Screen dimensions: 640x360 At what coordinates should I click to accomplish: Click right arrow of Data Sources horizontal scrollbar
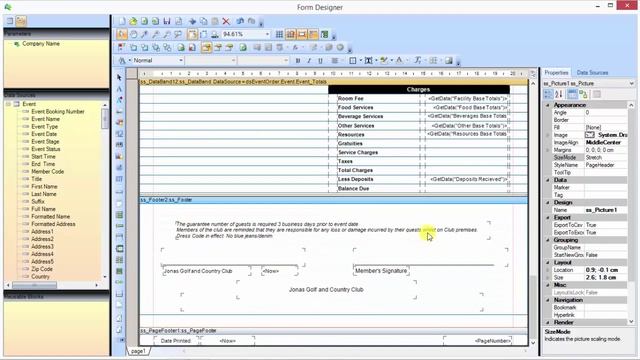[96, 285]
